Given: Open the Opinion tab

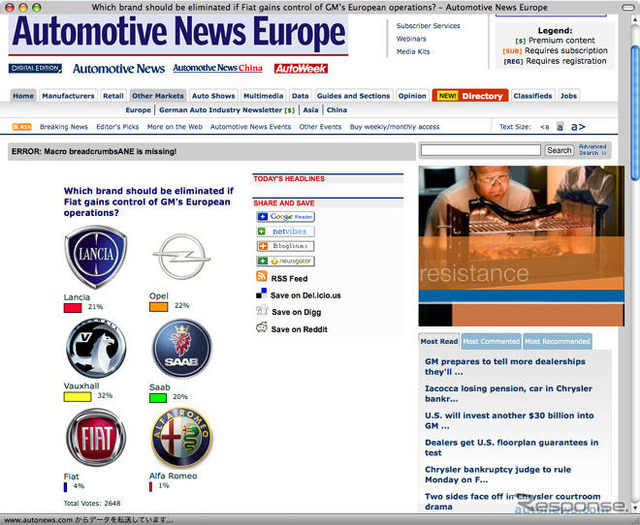Looking at the screenshot, I should pos(412,96).
